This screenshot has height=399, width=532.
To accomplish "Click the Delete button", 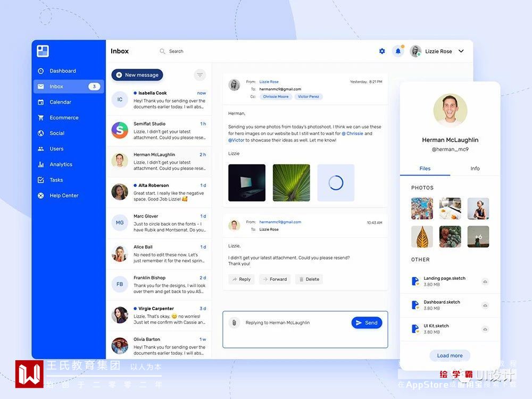I will [309, 279].
